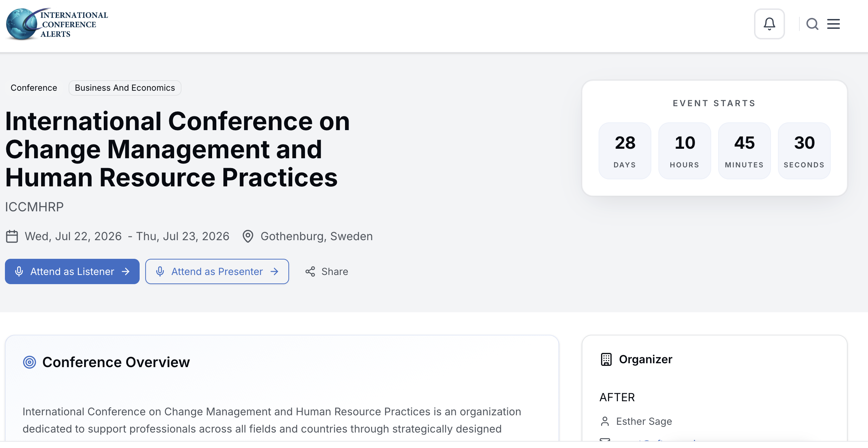Screen dimensions: 868x448
Task: Click the International Conference Alerts logo
Action: [57, 24]
